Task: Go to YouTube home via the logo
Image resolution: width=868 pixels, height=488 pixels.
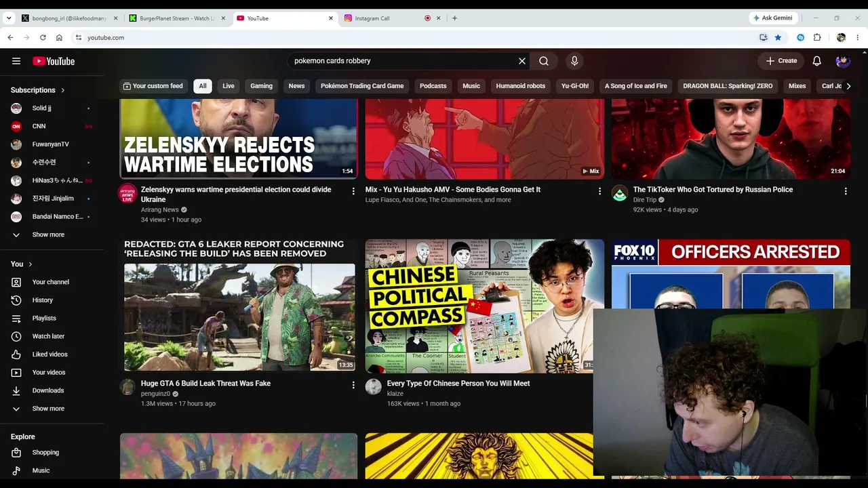Action: pyautogui.click(x=54, y=61)
